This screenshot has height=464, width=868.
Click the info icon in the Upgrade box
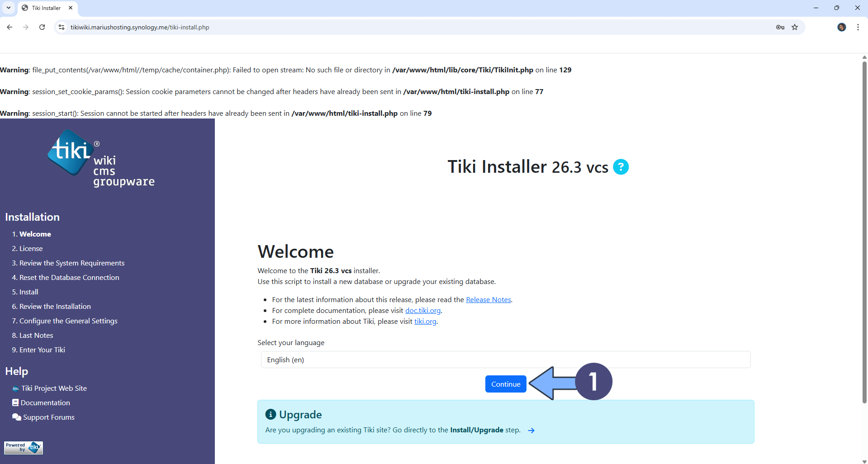coord(270,413)
